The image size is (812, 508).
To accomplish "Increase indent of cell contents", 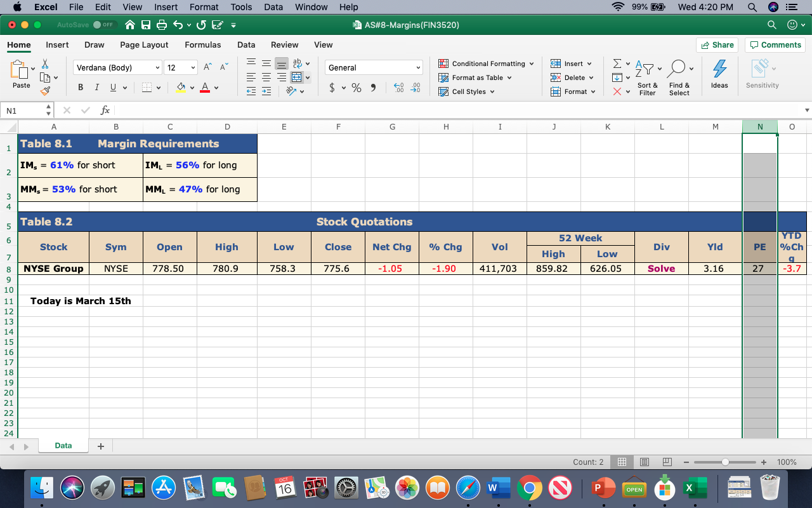I will coord(266,91).
